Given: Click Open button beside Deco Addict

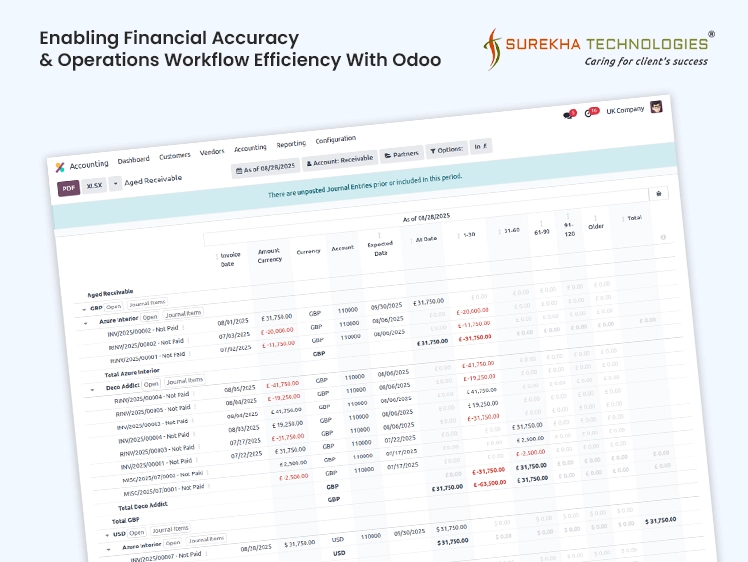Looking at the screenshot, I should tap(151, 384).
